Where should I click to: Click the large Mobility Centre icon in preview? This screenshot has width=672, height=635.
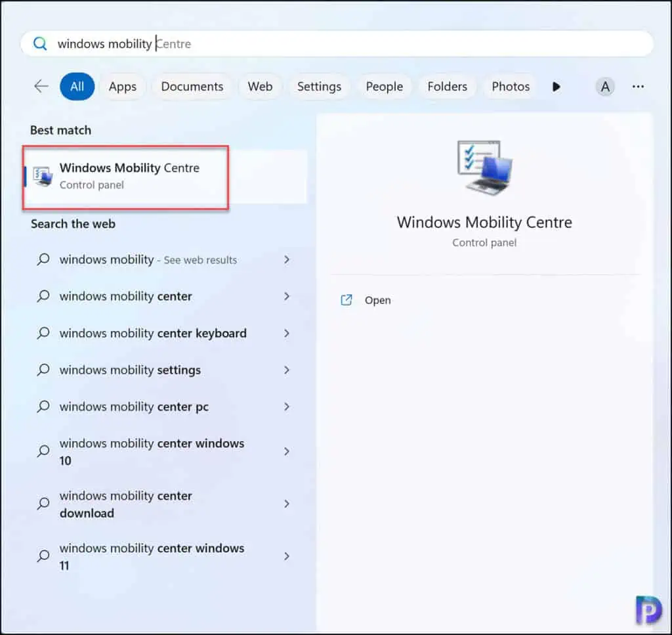coord(485,167)
